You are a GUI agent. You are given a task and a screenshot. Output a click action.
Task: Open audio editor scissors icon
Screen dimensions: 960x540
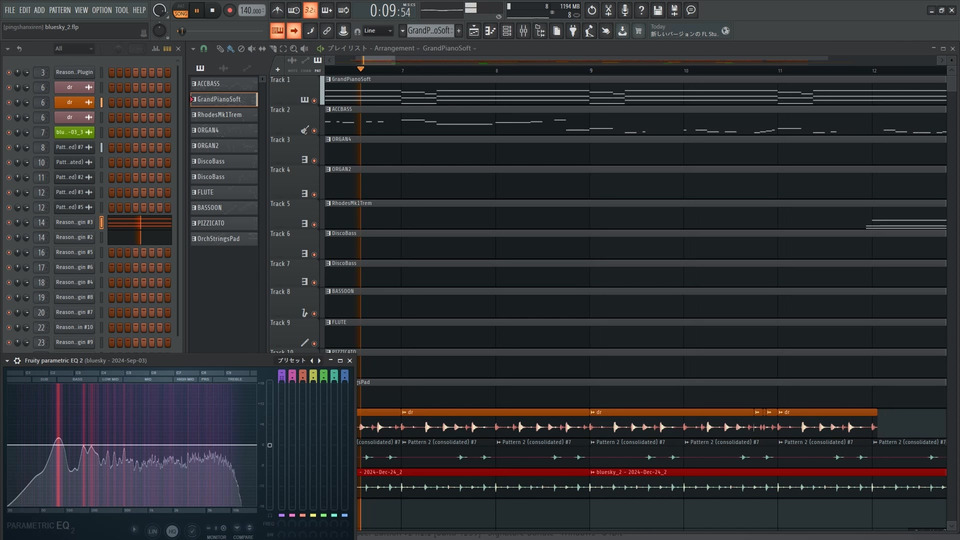tap(608, 10)
